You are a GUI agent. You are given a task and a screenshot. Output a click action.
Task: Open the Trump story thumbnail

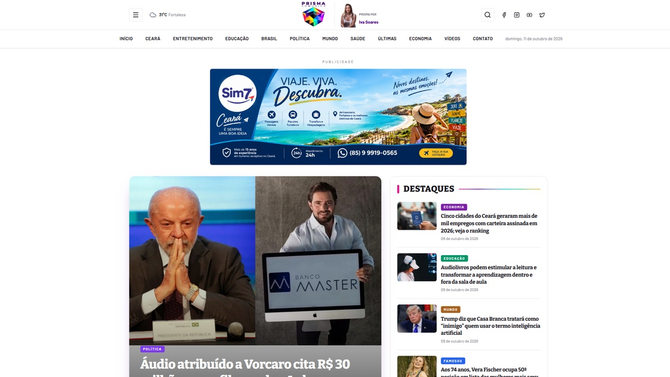[x=417, y=318]
